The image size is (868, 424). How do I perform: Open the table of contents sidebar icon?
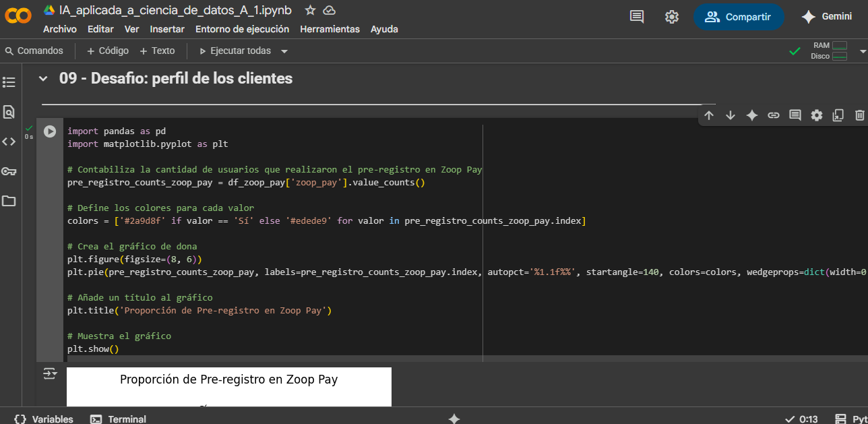point(9,82)
